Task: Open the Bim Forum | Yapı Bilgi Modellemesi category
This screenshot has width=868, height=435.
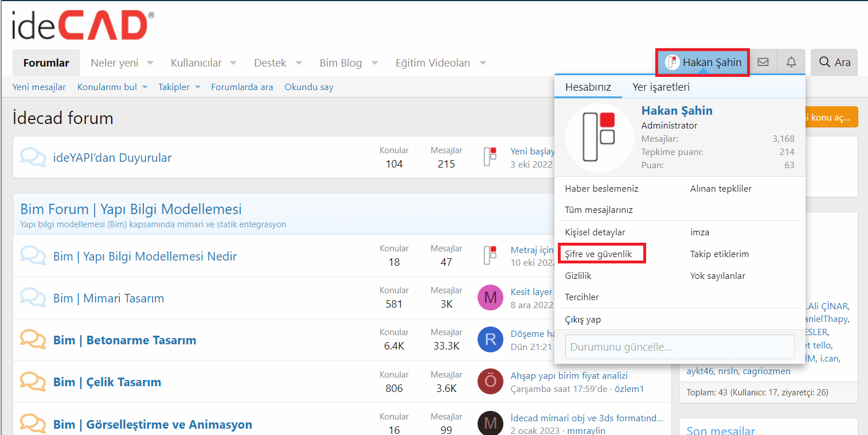Action: (131, 209)
